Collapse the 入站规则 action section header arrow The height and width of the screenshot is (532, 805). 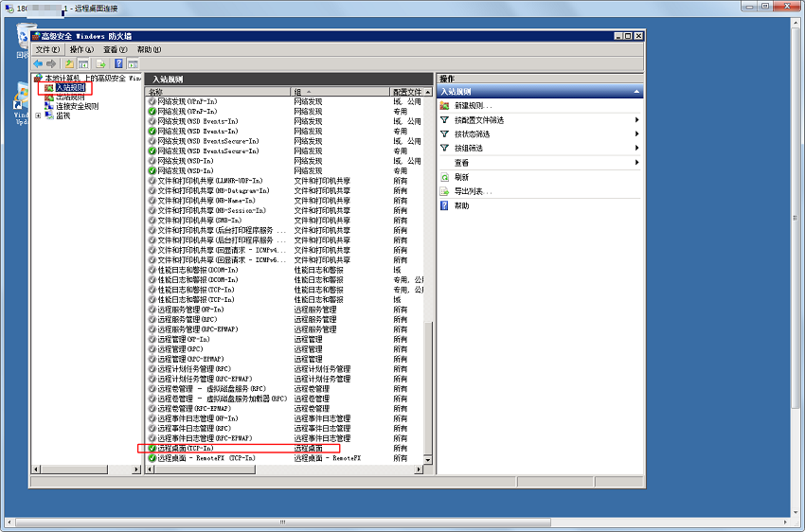636,92
